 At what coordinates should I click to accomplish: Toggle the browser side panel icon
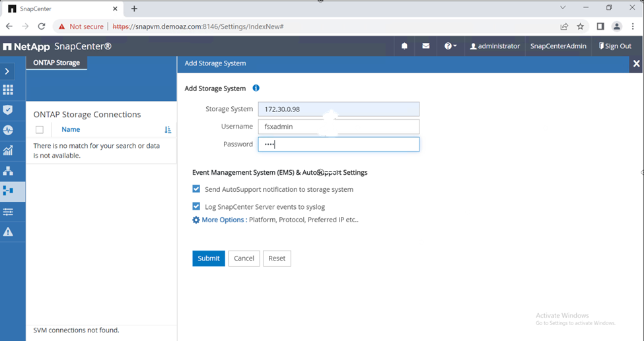click(x=600, y=26)
